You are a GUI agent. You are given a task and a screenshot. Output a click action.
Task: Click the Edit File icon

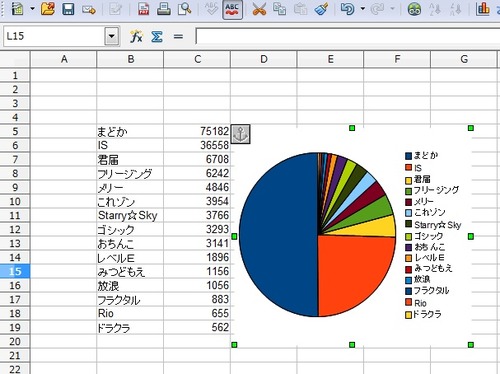pyautogui.click(x=115, y=9)
